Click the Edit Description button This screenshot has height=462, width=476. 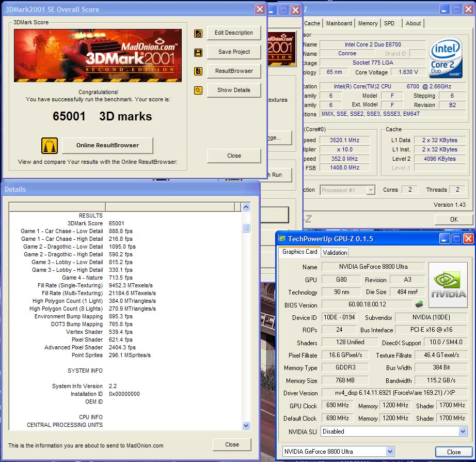(x=234, y=33)
